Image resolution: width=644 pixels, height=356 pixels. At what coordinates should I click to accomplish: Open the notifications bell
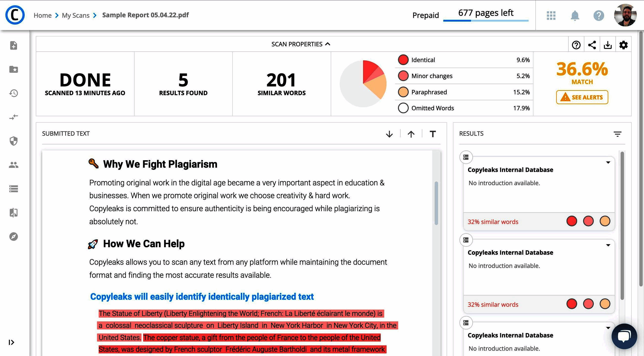pyautogui.click(x=575, y=16)
